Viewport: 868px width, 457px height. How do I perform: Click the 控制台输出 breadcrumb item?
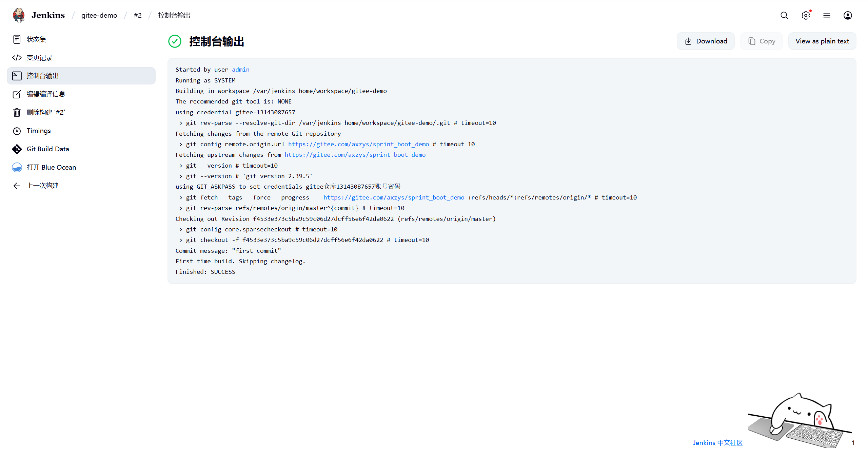click(174, 15)
